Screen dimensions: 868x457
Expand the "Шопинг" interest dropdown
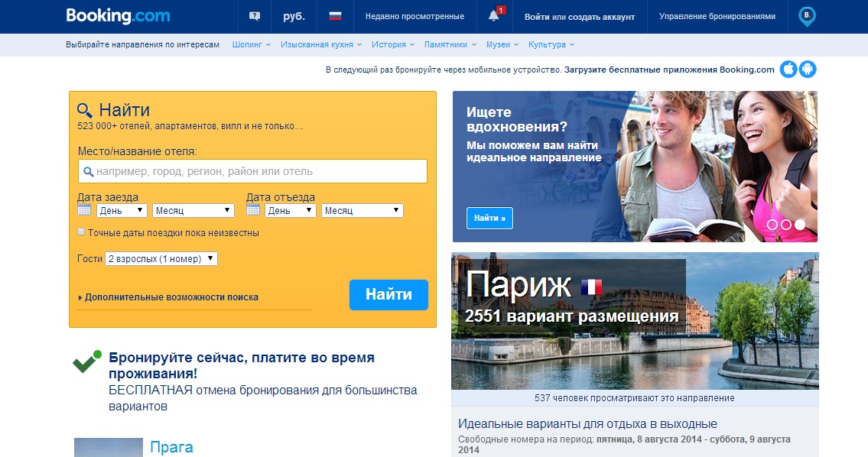coord(252,44)
